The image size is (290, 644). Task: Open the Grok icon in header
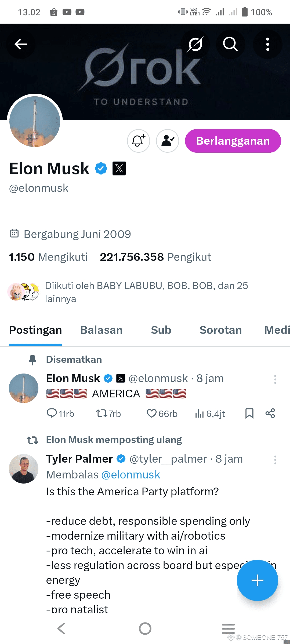point(195,44)
